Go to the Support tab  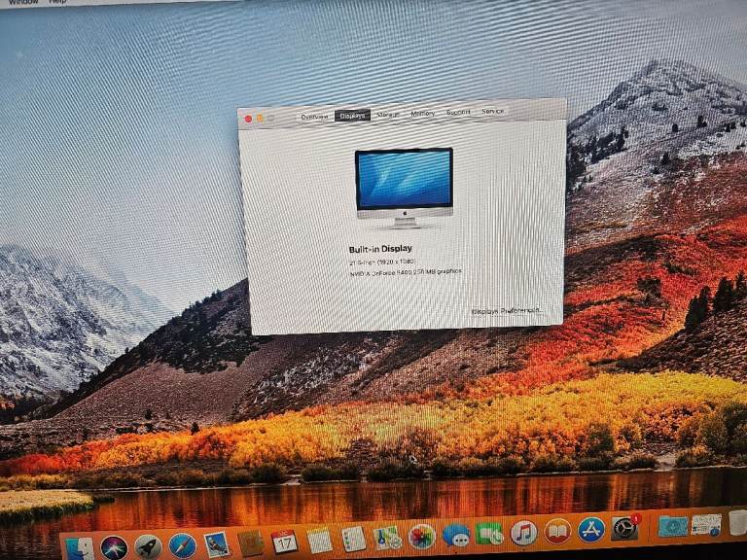click(458, 112)
